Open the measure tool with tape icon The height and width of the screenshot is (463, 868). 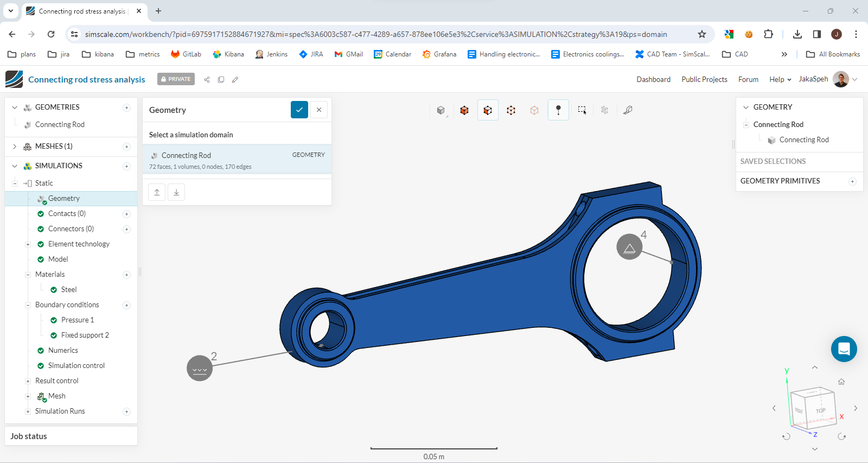tap(628, 110)
